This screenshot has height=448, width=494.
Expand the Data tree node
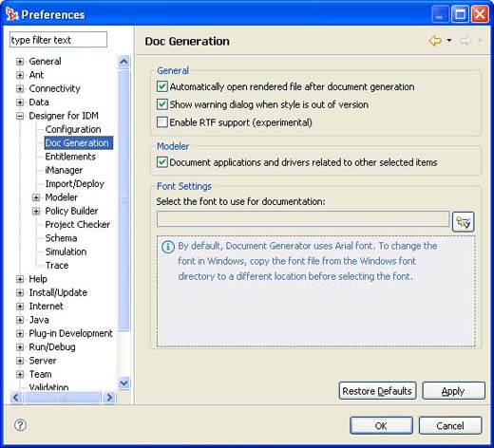20,103
